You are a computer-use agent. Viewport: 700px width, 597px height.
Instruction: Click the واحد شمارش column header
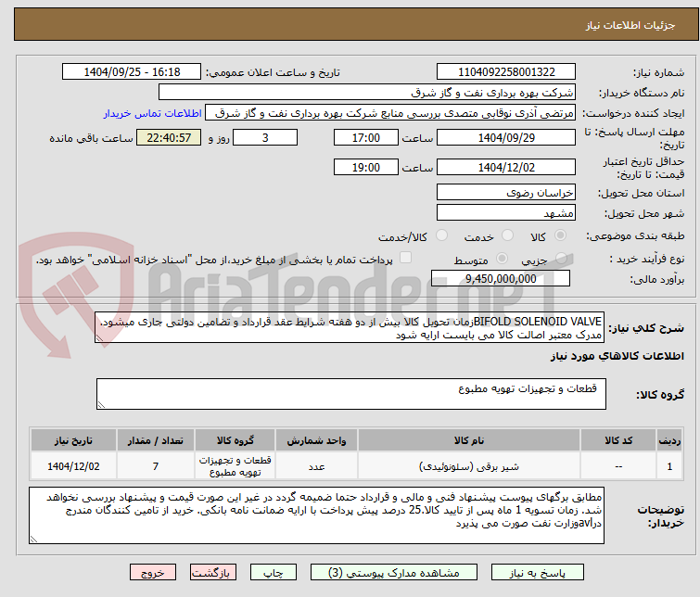316,440
